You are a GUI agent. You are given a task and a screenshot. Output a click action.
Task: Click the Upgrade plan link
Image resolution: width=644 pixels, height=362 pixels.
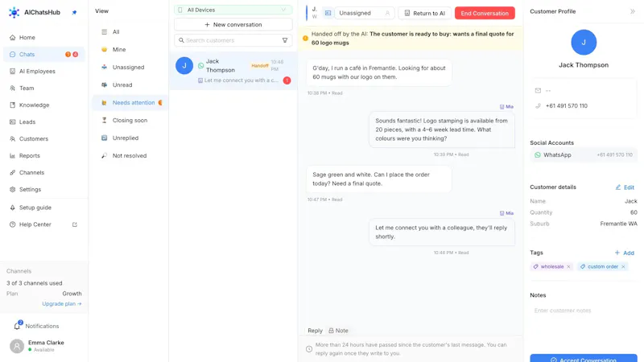coord(62,304)
